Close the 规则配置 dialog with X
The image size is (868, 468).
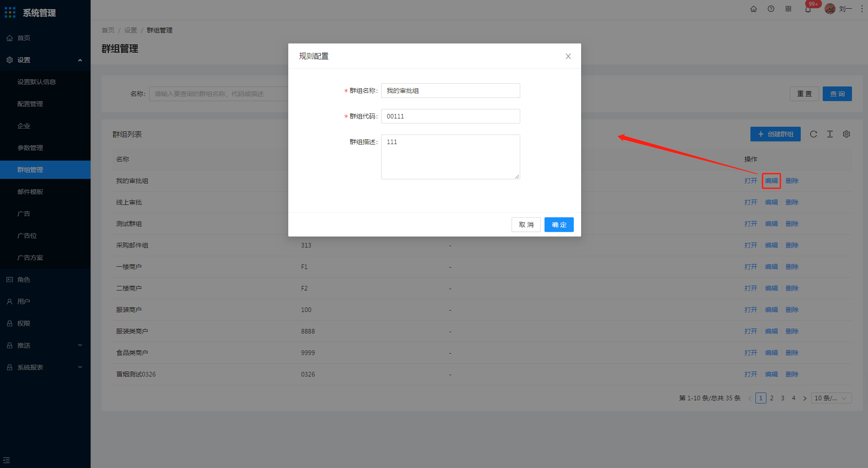568,56
